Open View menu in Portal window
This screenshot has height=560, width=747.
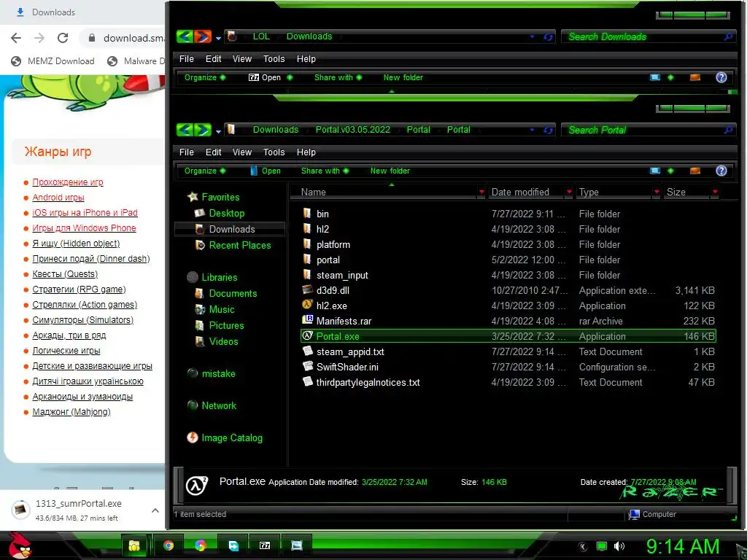241,152
